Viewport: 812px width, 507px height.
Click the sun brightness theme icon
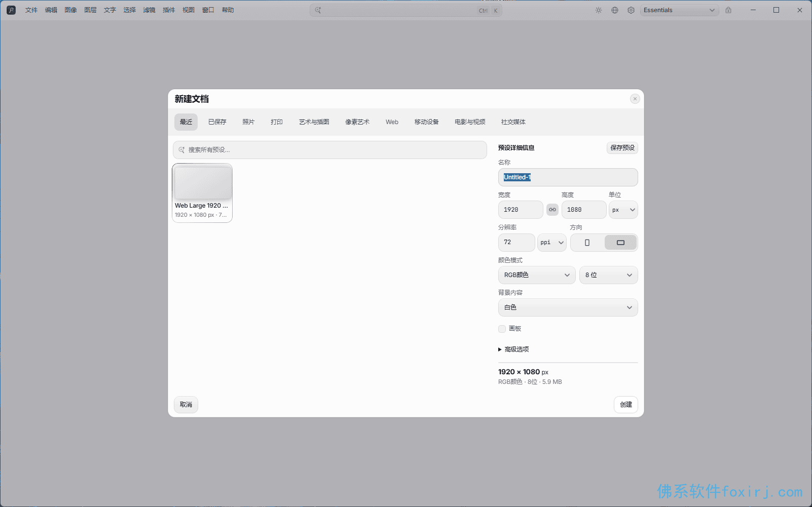[599, 10]
